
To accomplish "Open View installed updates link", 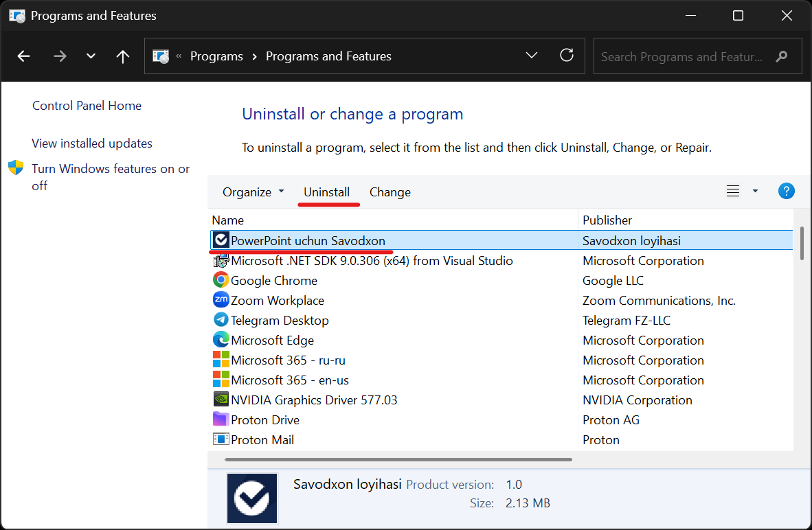I will coord(92,143).
